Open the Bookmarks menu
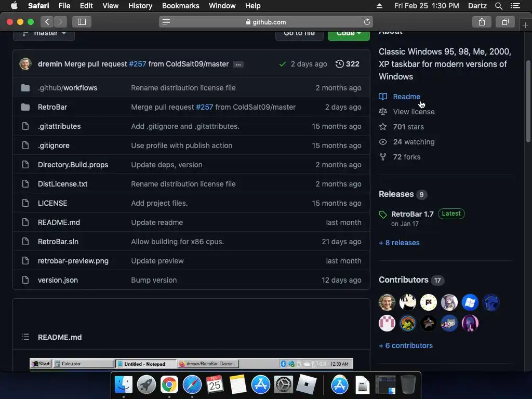 [x=180, y=6]
